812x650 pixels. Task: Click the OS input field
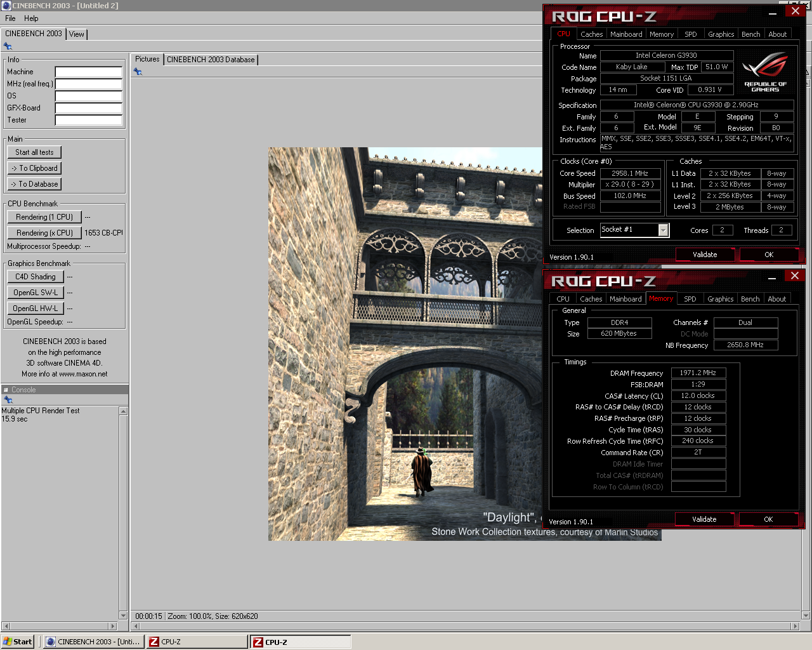[x=88, y=96]
